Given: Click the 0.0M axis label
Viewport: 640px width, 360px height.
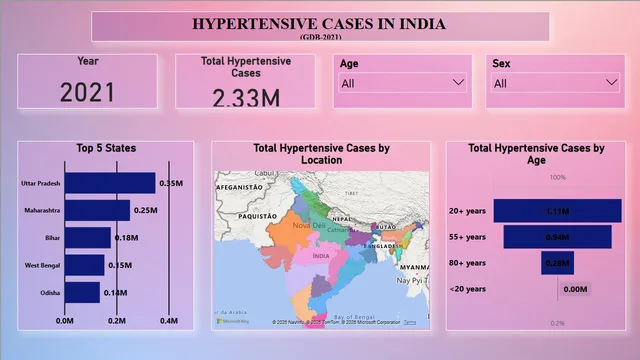Looking at the screenshot, I should (x=65, y=321).
